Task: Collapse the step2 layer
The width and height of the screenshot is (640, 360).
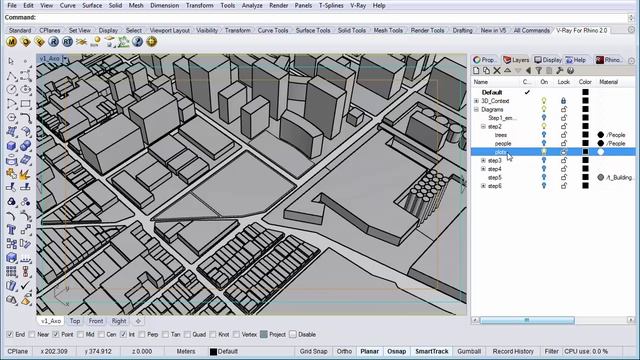Action: click(483, 127)
